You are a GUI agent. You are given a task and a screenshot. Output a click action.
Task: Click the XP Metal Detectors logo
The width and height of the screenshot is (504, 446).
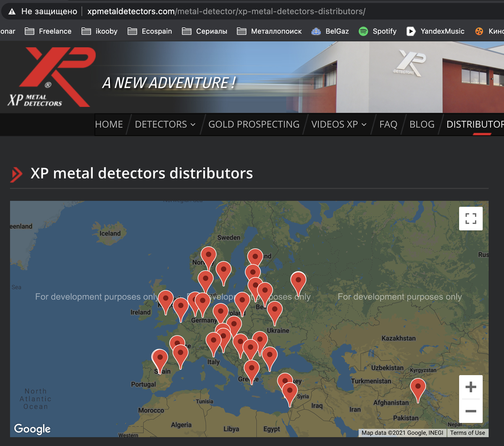point(51,77)
